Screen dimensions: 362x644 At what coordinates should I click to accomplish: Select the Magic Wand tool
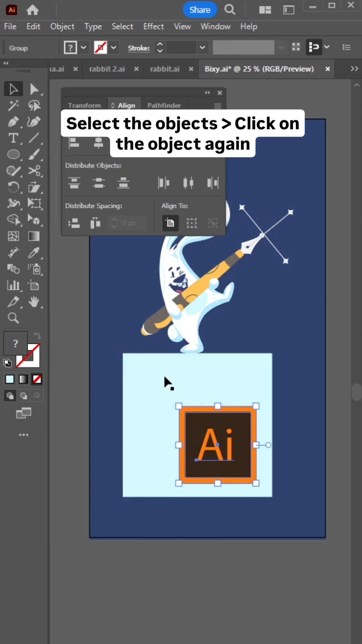13,106
